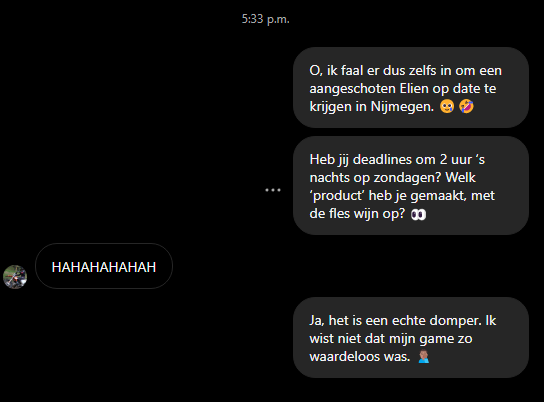
Task: Click the tearful face emoji after Nijmegen
Action: (447, 106)
